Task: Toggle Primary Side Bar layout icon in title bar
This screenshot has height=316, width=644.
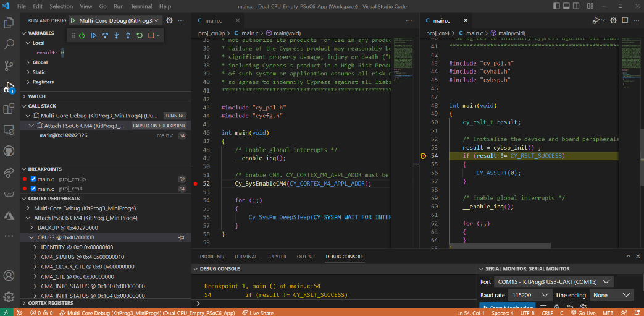Action: 556,6
